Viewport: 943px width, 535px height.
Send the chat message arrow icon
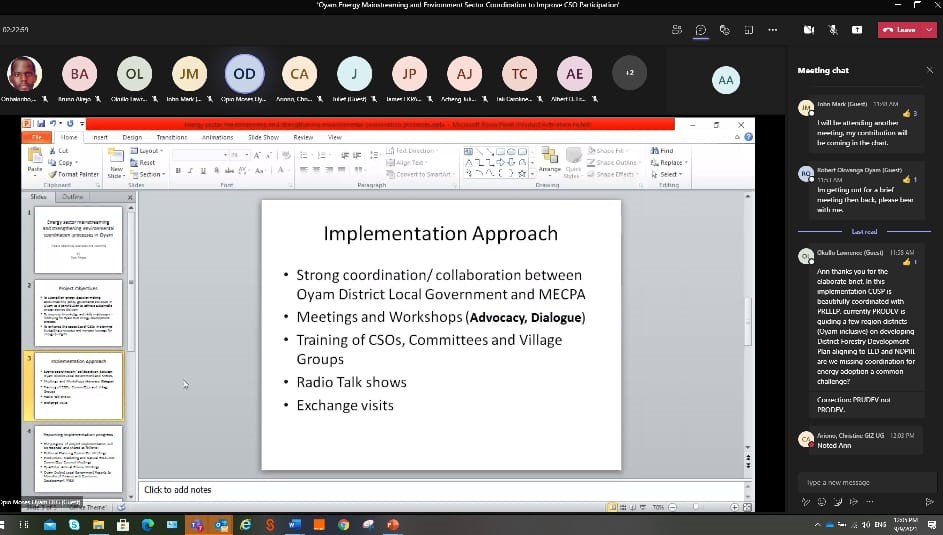(x=928, y=501)
